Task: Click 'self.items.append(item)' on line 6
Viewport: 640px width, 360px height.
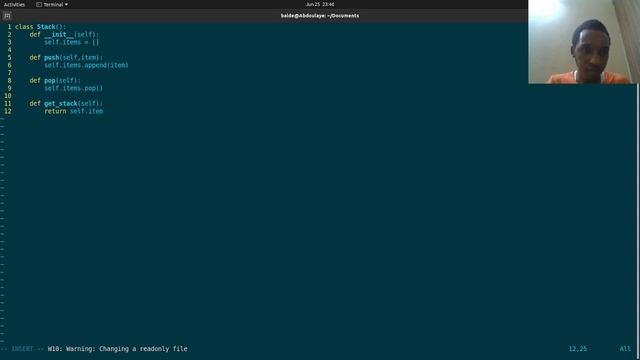Action: (86, 65)
